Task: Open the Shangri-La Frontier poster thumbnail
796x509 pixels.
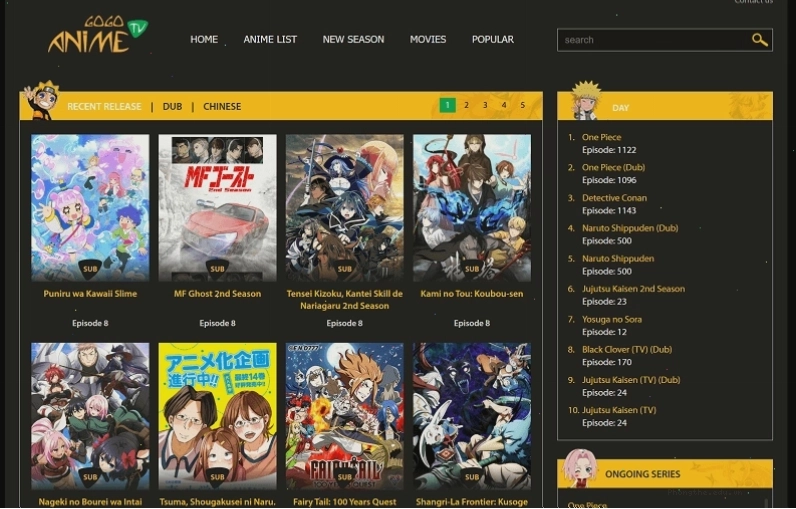Action: (x=472, y=416)
